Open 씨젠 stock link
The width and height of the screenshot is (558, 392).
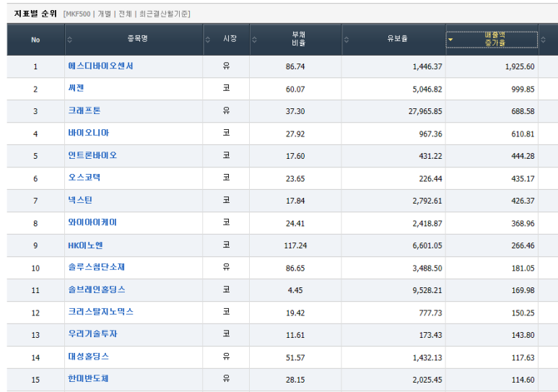point(76,88)
